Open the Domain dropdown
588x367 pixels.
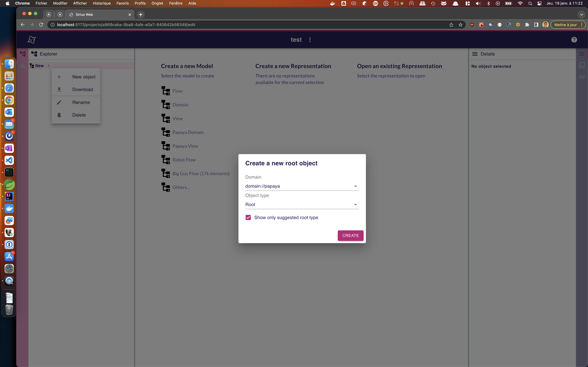pyautogui.click(x=302, y=186)
